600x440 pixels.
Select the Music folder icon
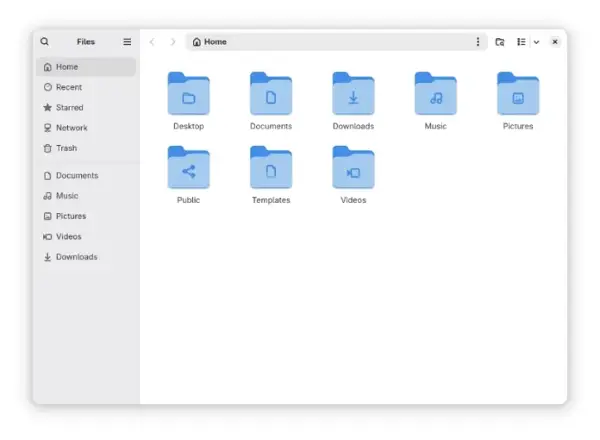tap(435, 95)
